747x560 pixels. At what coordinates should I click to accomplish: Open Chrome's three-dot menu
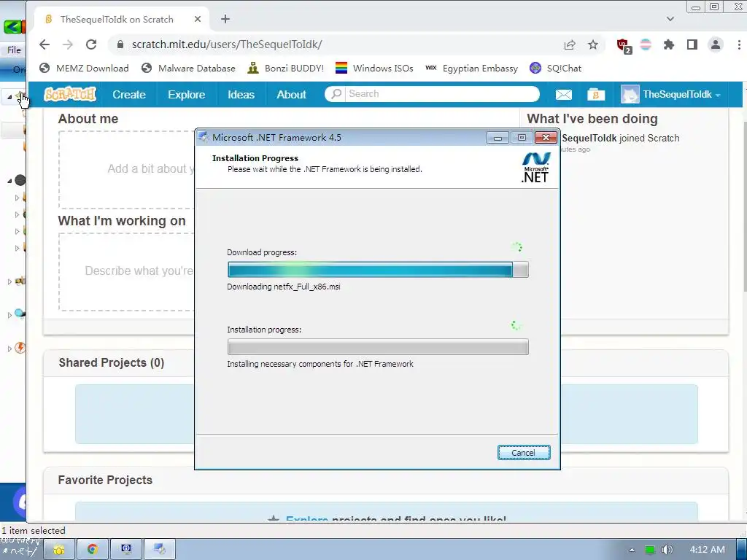[739, 44]
